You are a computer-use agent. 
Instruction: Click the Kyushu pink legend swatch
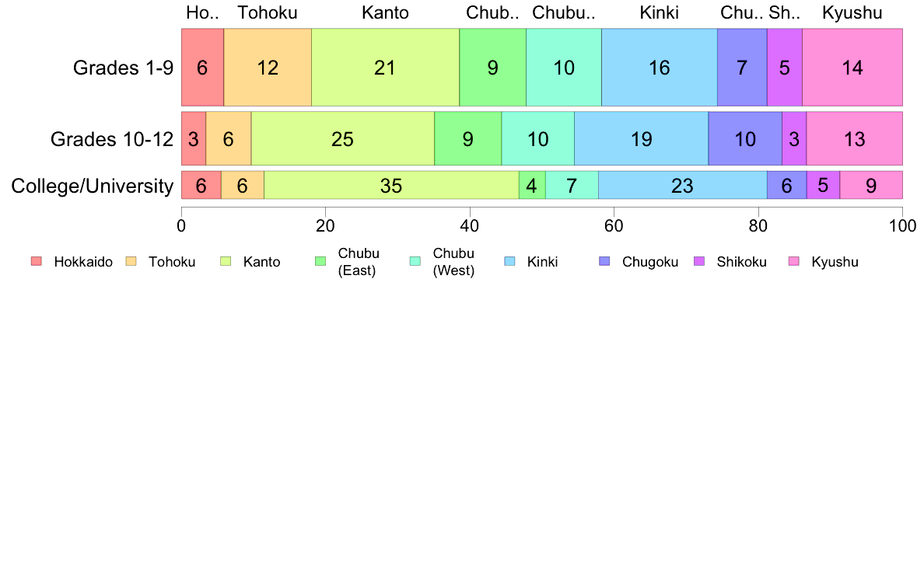click(x=794, y=262)
